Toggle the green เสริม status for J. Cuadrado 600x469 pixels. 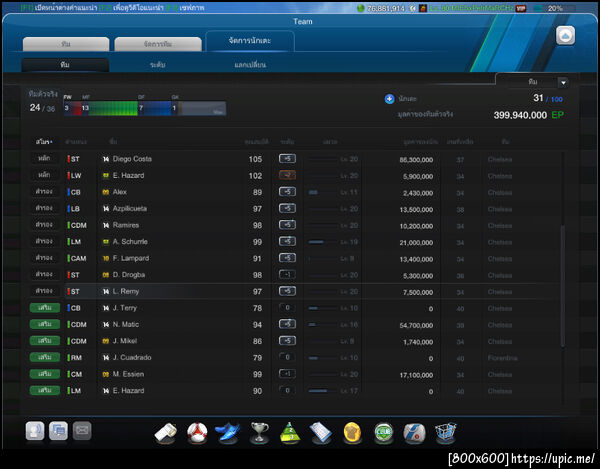[x=45, y=357]
